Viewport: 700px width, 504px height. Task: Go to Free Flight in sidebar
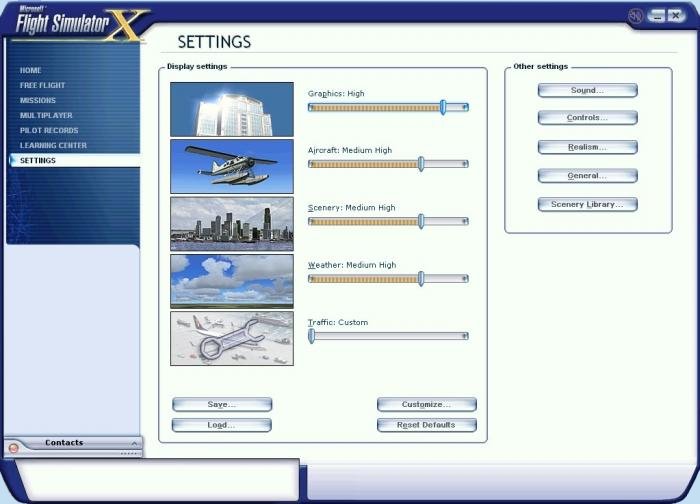tap(43, 85)
